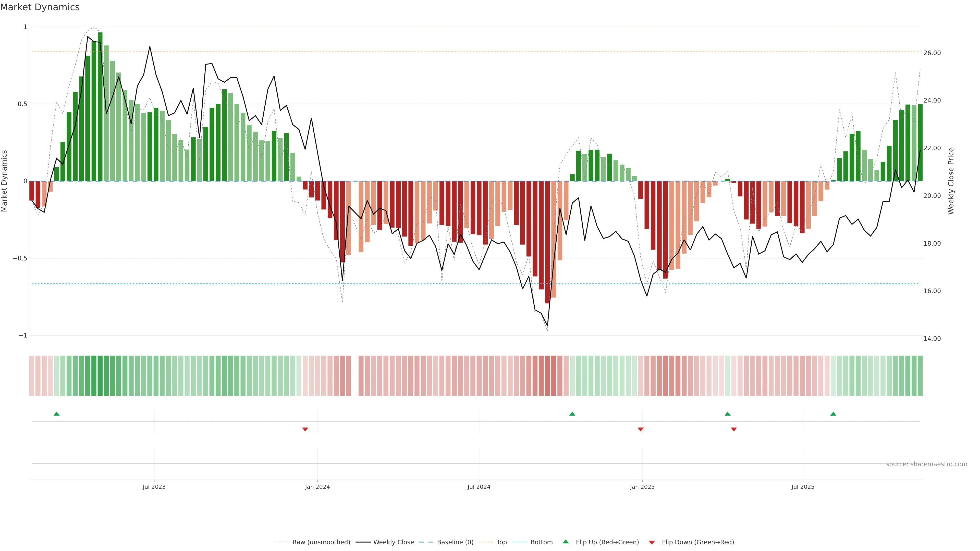Toggle the Weekly Close series in the legend

393,542
